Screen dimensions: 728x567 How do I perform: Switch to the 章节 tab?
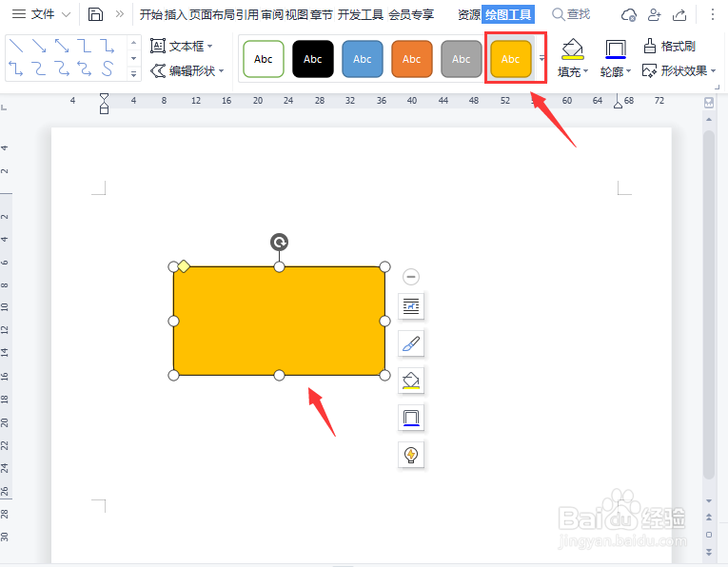322,15
